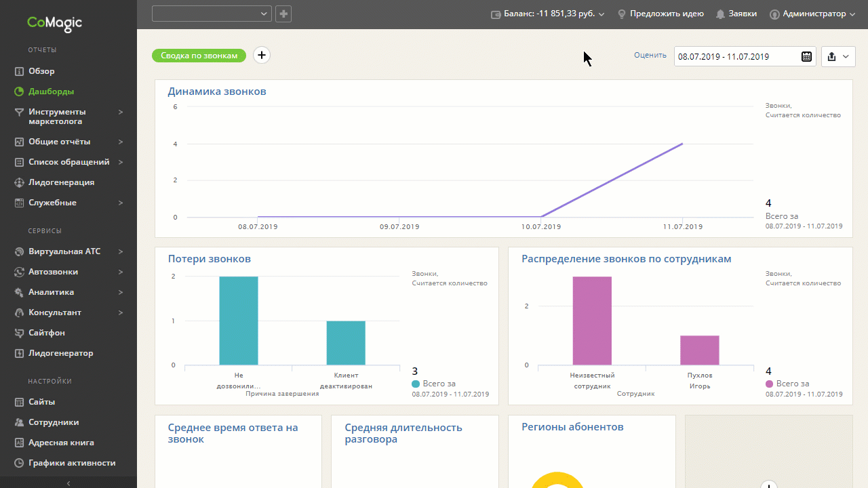868x488 pixels.
Task: Click the Администратор user avatar icon
Action: 774,14
